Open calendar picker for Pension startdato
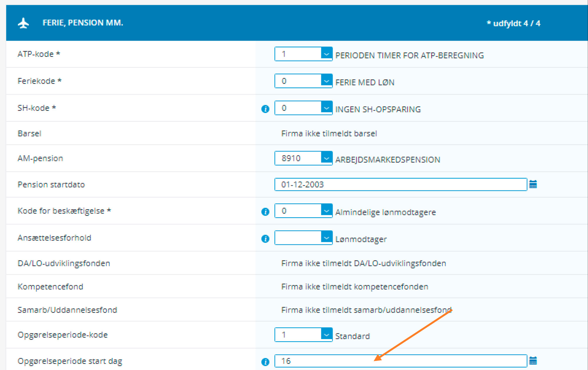Image resolution: width=588 pixels, height=370 pixels. coord(533,185)
